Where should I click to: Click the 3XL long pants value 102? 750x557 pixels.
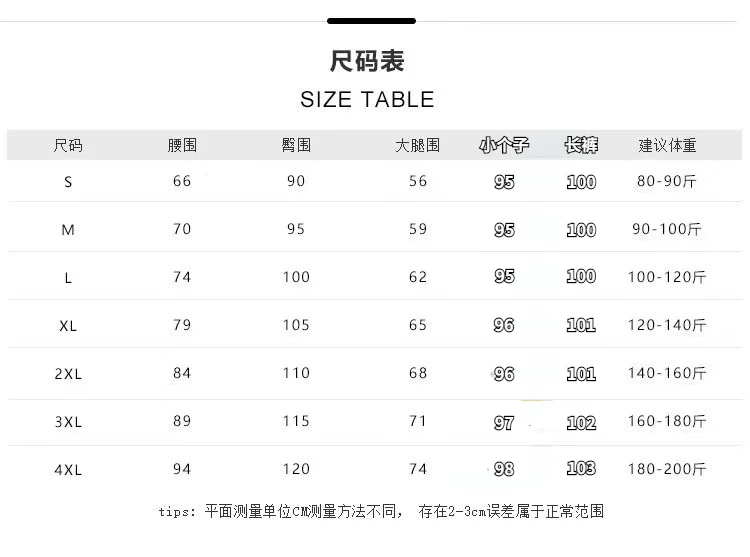pos(581,422)
